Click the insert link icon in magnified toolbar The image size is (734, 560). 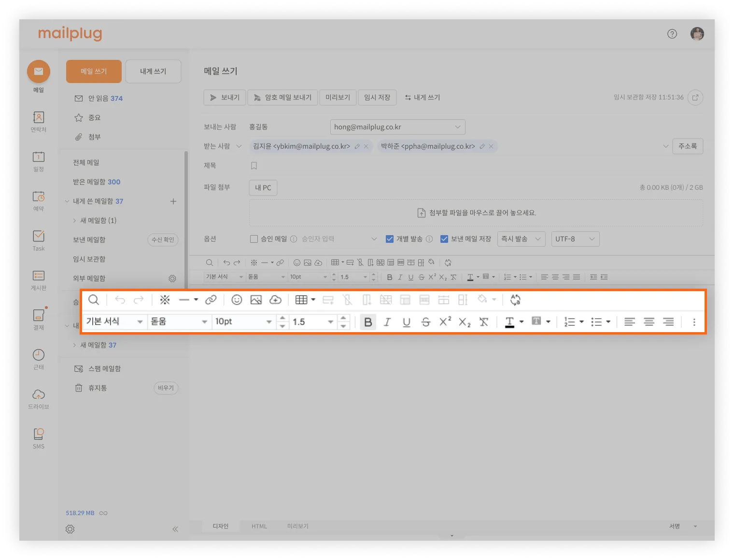(x=211, y=300)
